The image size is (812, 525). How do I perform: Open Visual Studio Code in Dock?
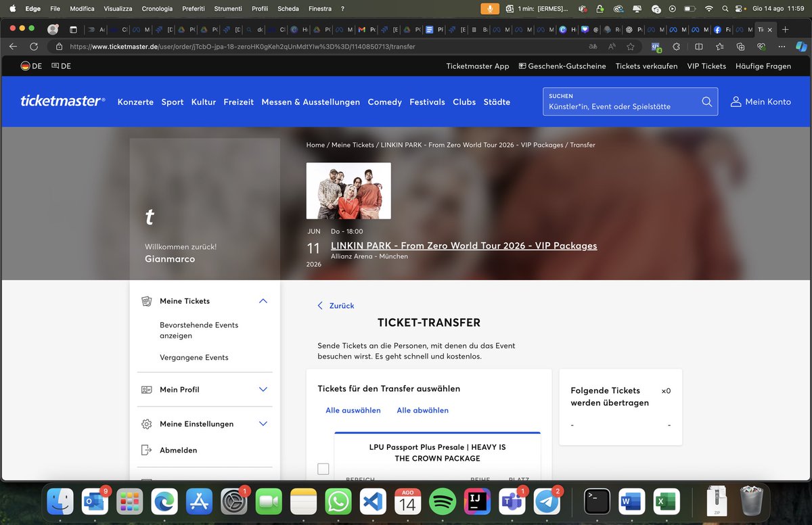373,501
